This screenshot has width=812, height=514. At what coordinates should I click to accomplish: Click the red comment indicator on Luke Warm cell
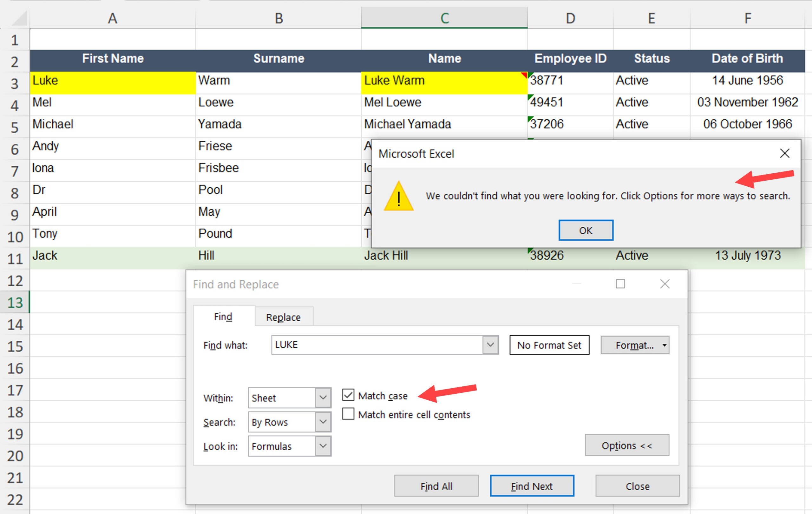523,75
